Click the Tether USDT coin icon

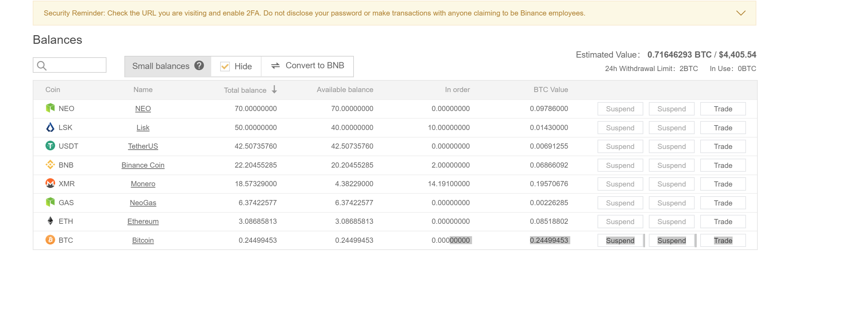[50, 146]
